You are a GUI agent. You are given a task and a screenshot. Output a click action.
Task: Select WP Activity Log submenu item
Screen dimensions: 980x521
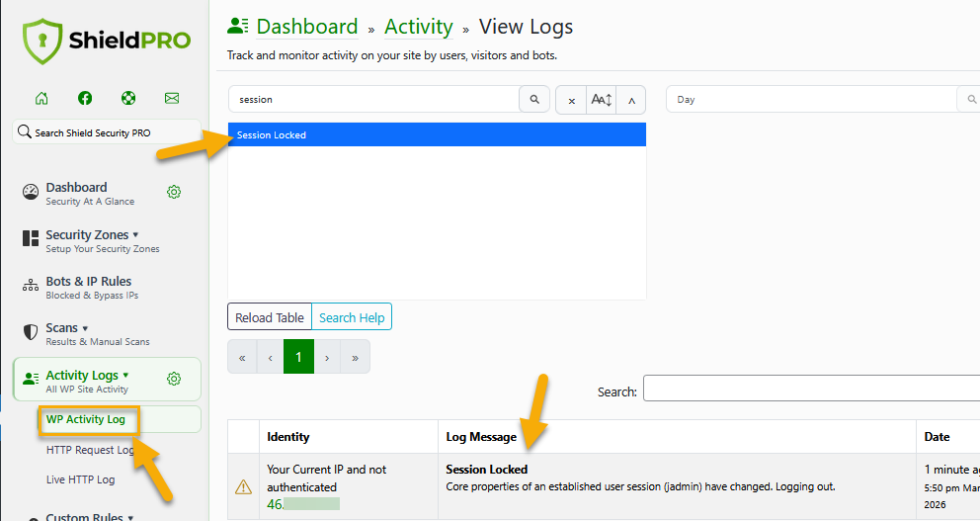coord(86,419)
